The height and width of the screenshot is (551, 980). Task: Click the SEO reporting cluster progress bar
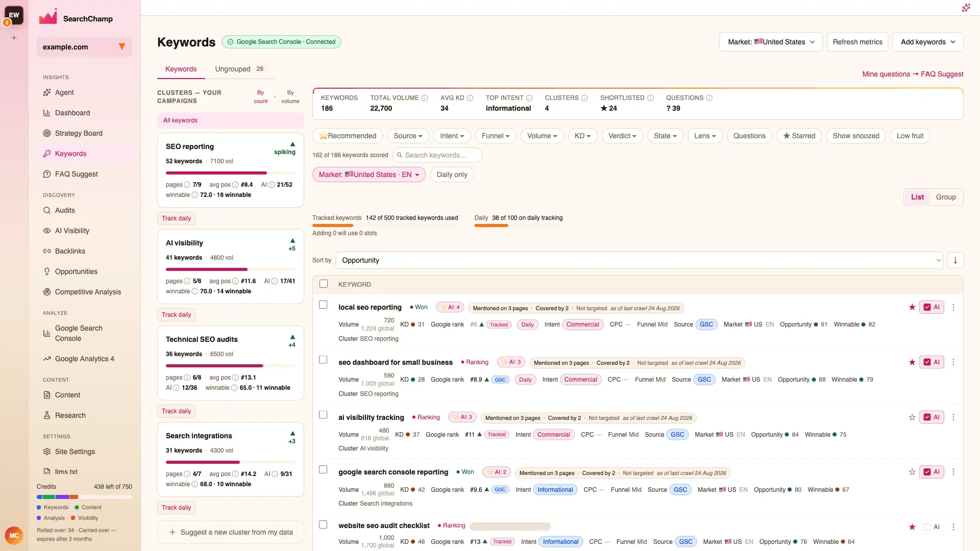click(231, 173)
